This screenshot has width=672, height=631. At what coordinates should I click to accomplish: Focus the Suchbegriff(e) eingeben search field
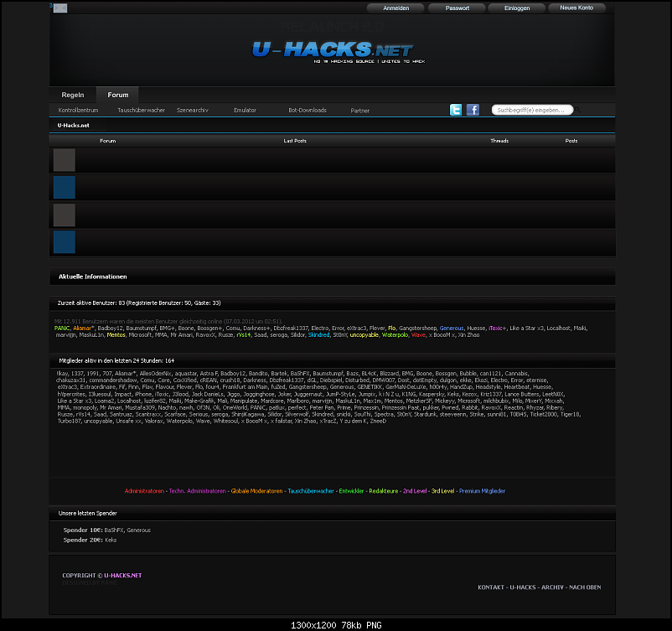tap(532, 110)
